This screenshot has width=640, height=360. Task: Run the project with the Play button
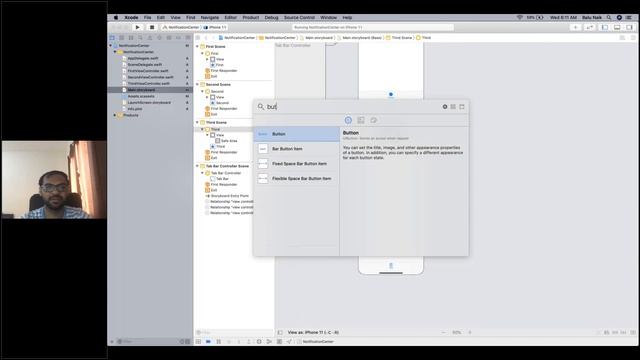[x=138, y=27]
